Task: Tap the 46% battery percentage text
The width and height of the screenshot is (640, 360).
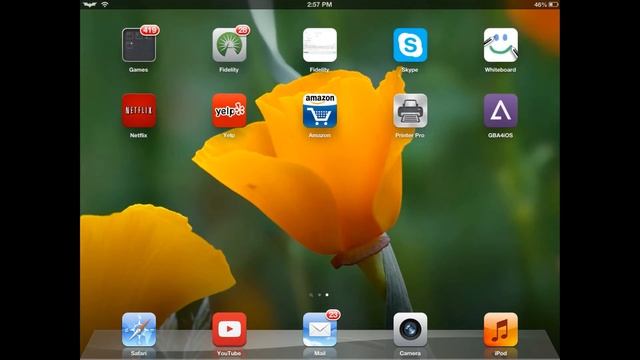Action: pyautogui.click(x=540, y=4)
